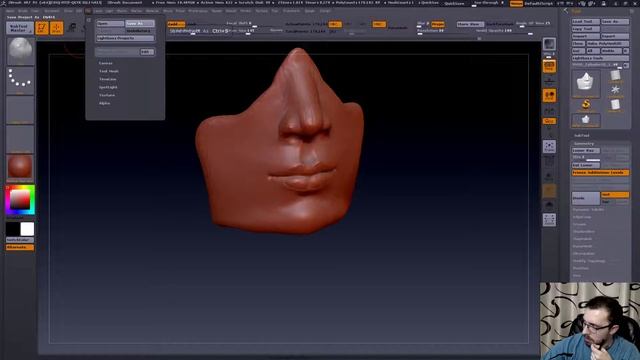Screen dimensions: 640x360
Task: Open the current brush thumbnail
Action: click(20, 51)
